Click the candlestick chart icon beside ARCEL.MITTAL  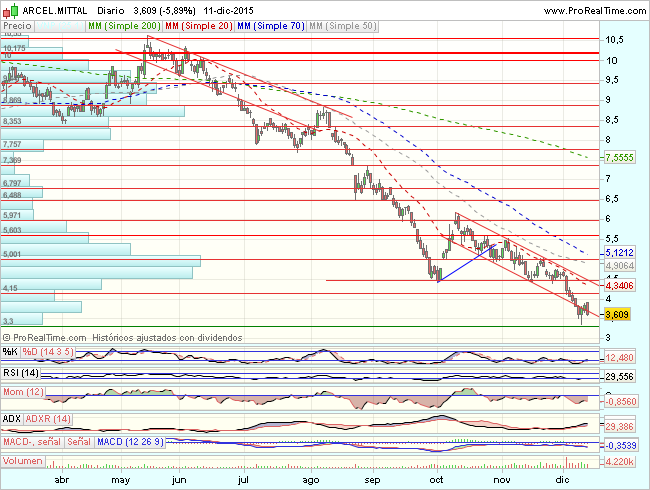(x=10, y=10)
